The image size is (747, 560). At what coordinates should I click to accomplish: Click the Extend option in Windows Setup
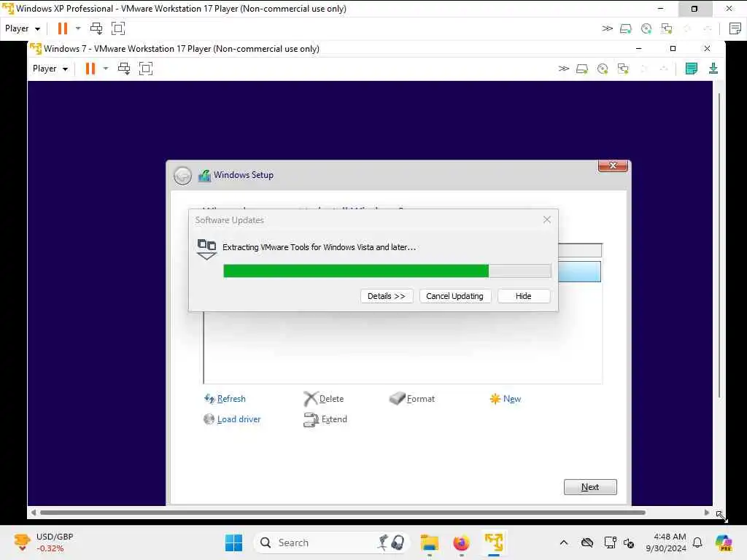tap(325, 419)
